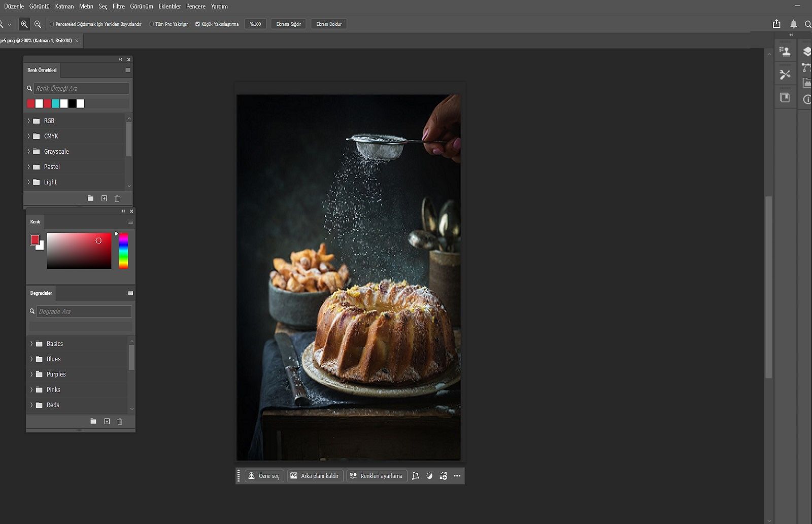Create new swatch group folder icon
Image resolution: width=812 pixels, height=524 pixels.
point(90,198)
